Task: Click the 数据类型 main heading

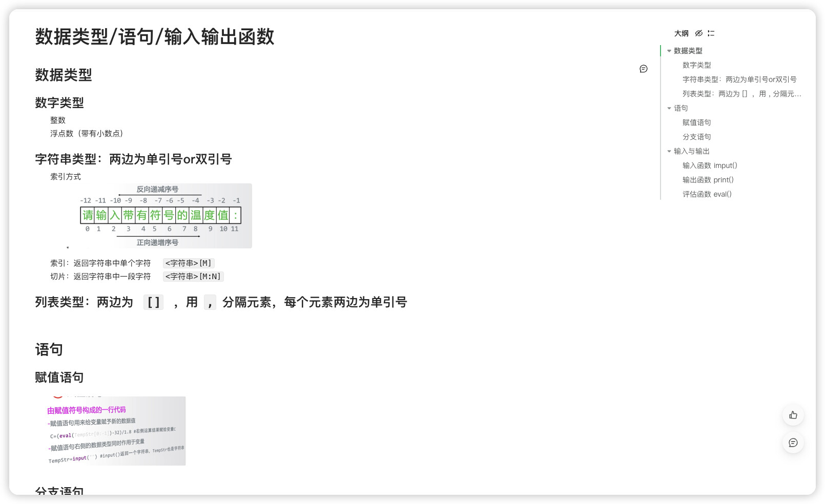Action: (x=64, y=75)
